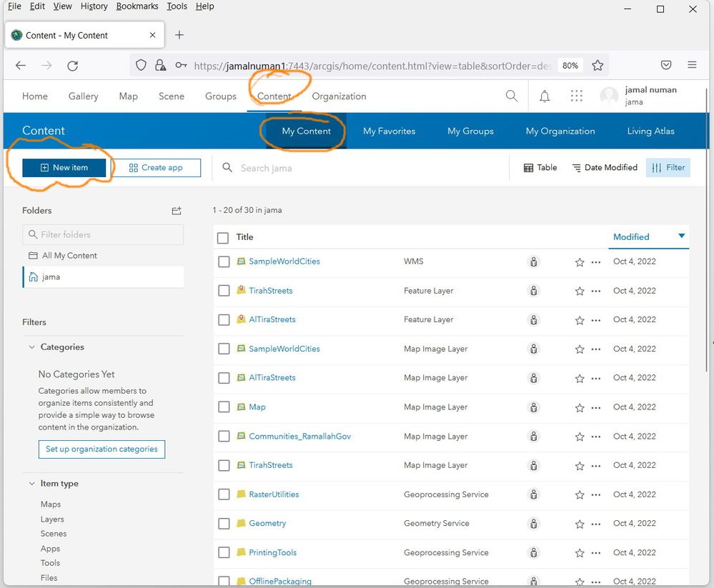Click the New item button
This screenshot has height=588, width=714.
pyautogui.click(x=64, y=167)
